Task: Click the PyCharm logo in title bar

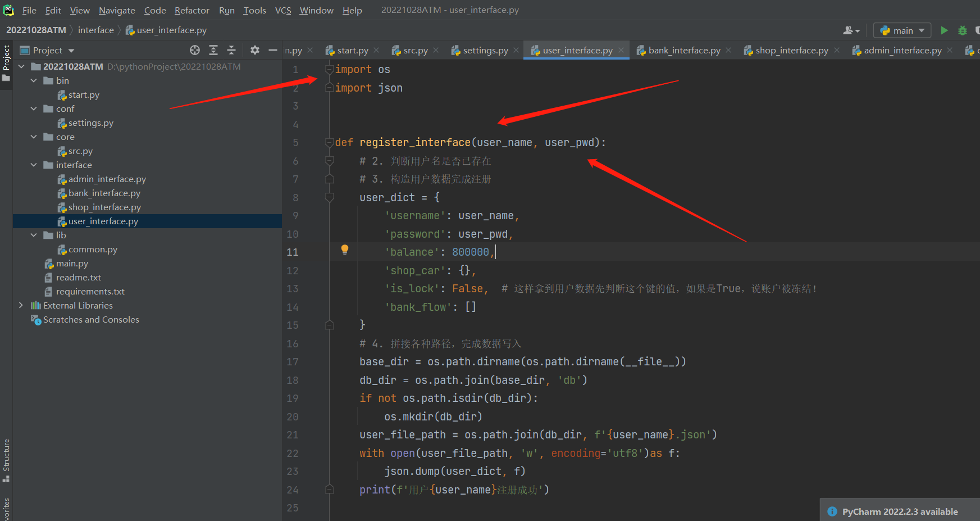Action: click(8, 10)
